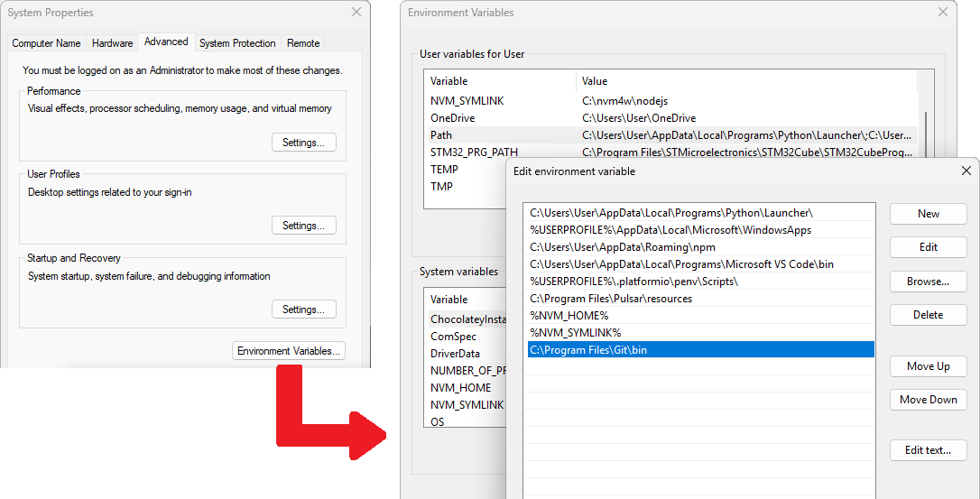
Task: Select the Remote tab
Action: coord(303,43)
